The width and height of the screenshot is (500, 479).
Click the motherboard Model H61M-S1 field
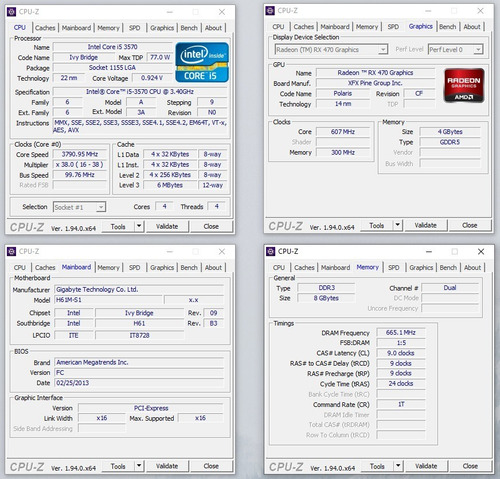108,300
